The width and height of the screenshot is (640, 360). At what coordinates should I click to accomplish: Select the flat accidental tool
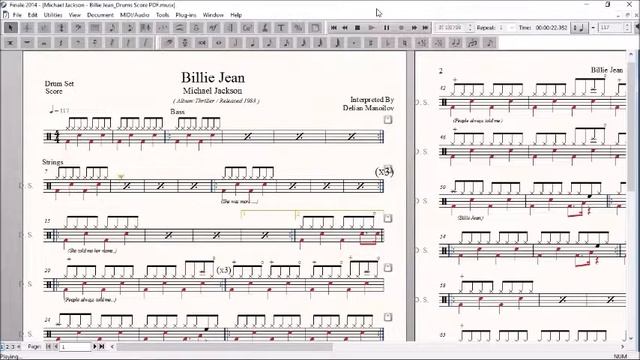click(x=388, y=42)
